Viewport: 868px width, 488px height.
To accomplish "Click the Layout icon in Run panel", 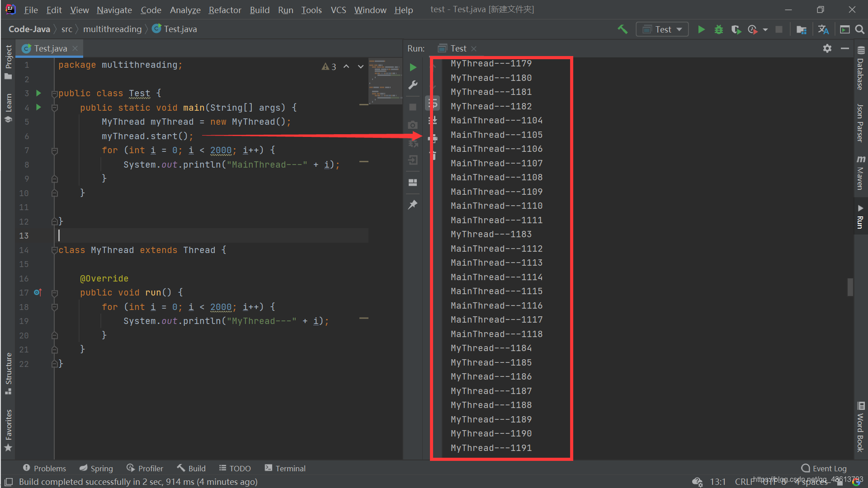I will [x=413, y=183].
